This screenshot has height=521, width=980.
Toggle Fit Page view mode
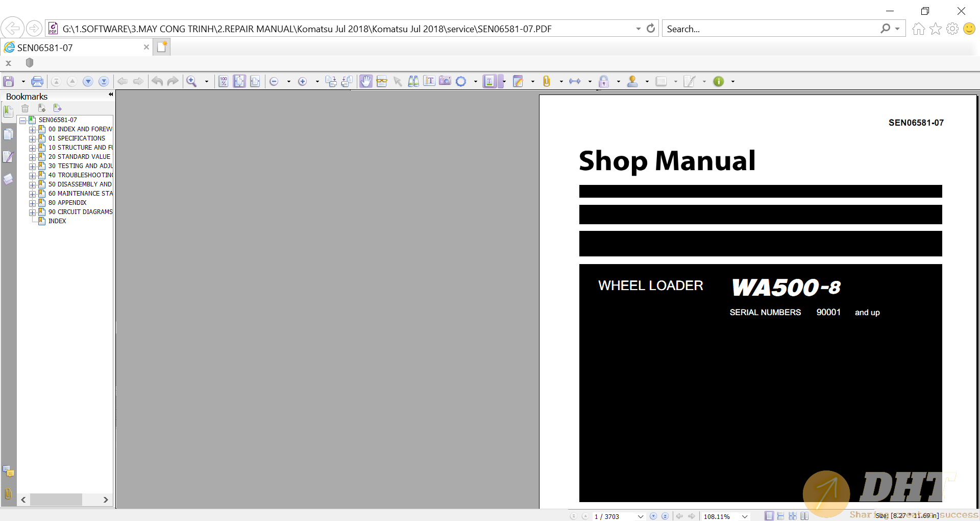239,81
